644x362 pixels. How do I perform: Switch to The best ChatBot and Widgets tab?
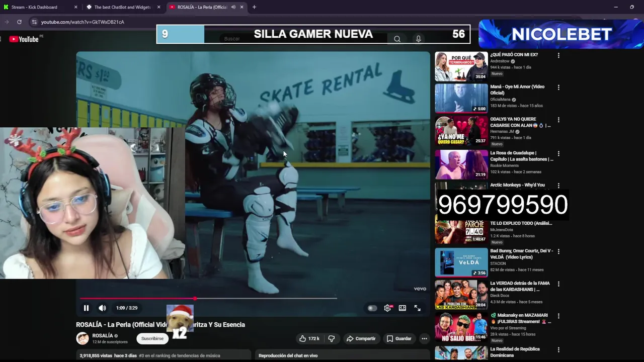click(122, 7)
